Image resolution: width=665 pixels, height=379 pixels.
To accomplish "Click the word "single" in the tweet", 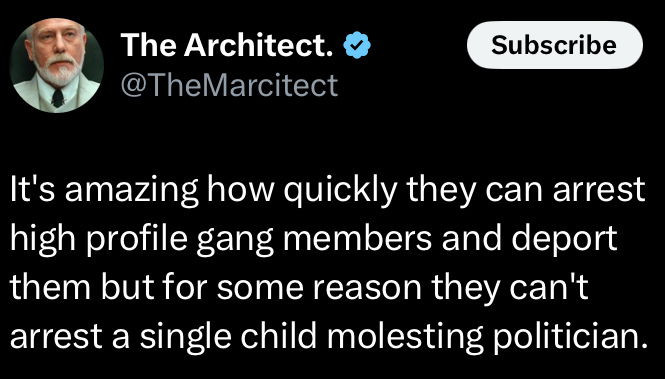I will point(186,337).
